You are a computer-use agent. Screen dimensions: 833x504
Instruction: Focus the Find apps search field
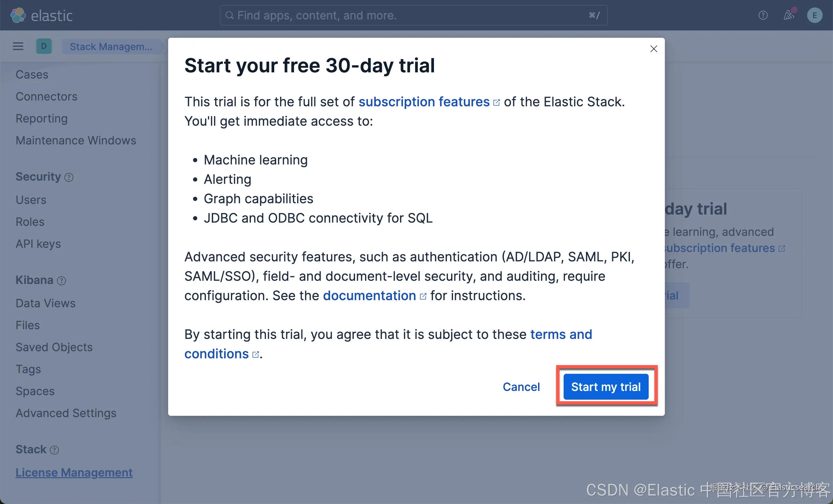pos(414,15)
